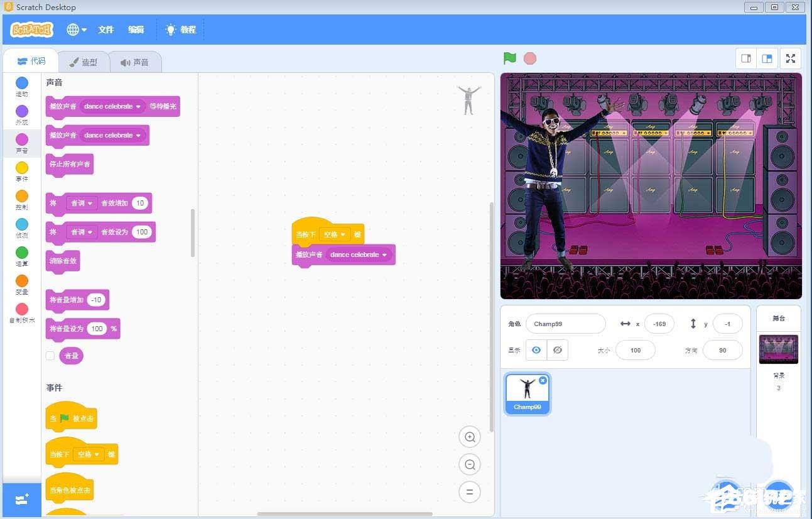812x519 pixels.
Task: Open 音调 dropdown in 音效设为 block
Action: [82, 232]
